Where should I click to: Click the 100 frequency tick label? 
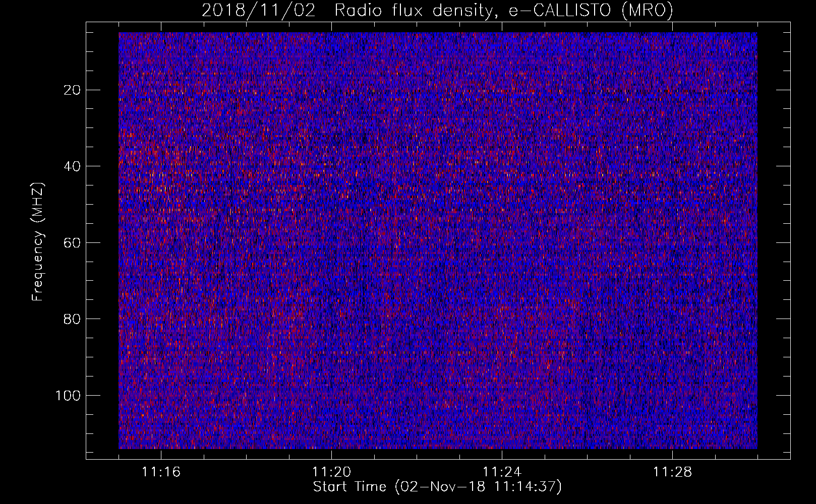click(x=69, y=396)
